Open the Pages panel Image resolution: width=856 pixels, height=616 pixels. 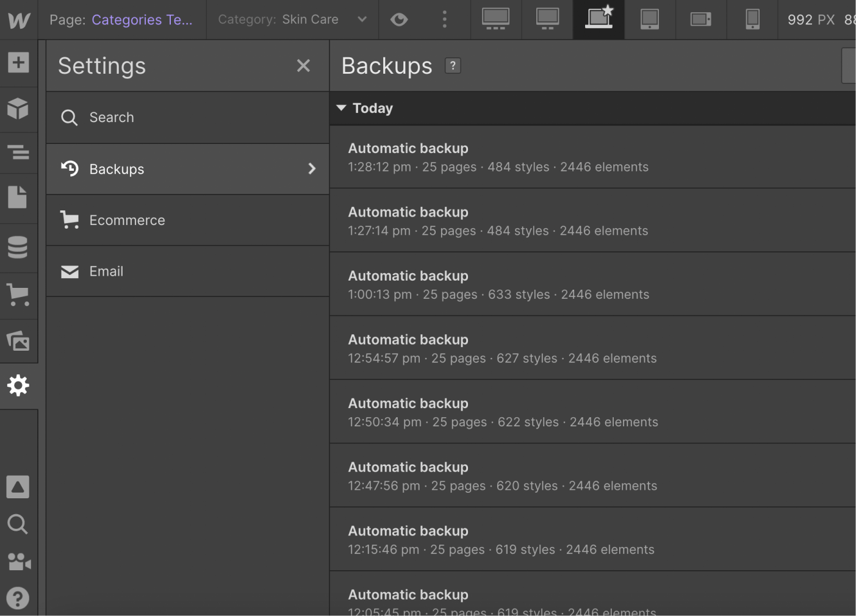[x=18, y=197]
